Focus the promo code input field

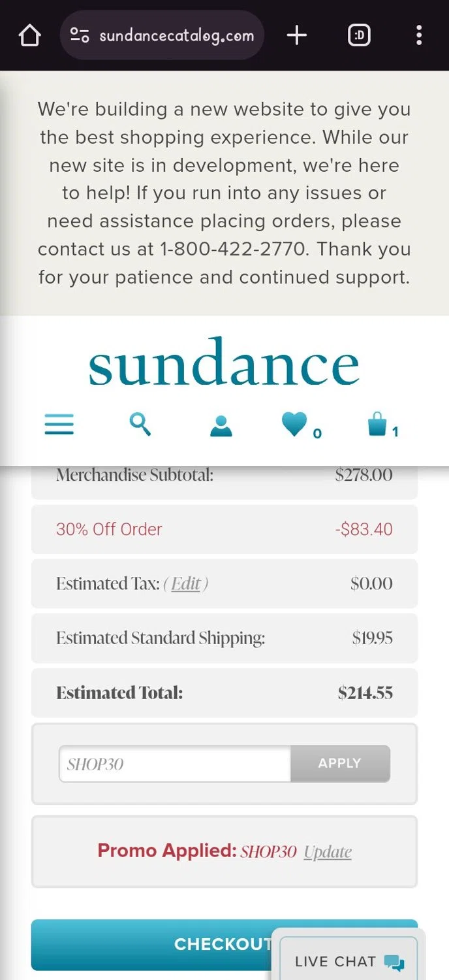[175, 764]
